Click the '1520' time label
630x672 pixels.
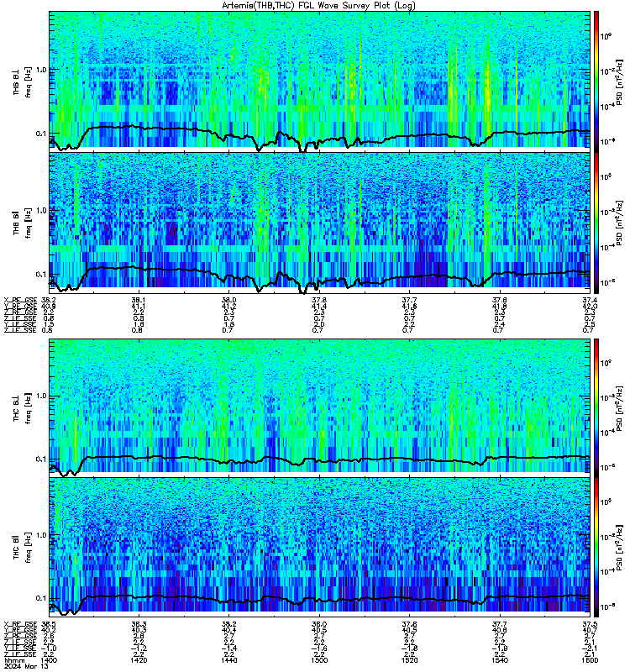tap(409, 660)
